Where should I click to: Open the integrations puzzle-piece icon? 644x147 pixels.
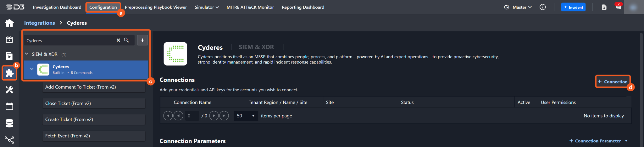(9, 73)
